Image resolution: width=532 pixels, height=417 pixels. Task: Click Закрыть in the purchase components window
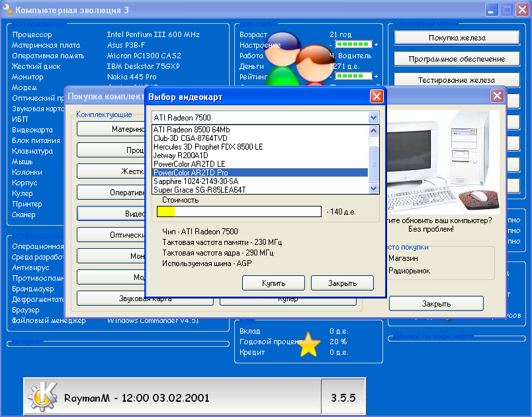click(x=436, y=304)
